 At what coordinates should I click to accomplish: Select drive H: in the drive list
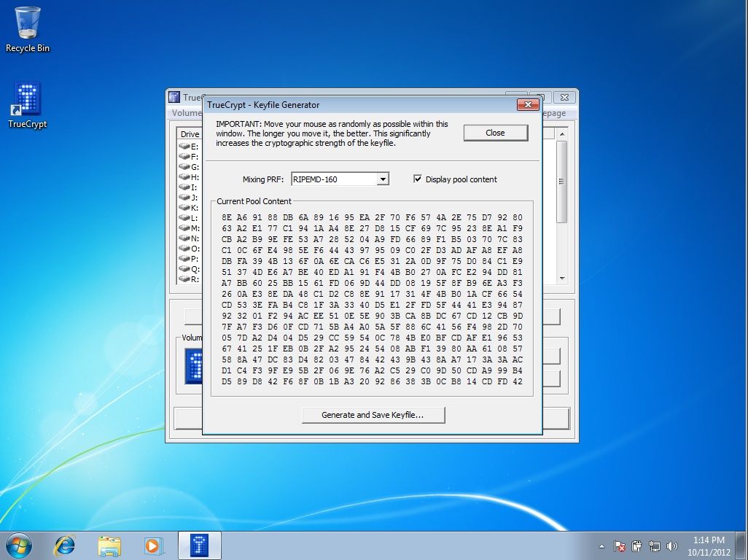(x=190, y=177)
